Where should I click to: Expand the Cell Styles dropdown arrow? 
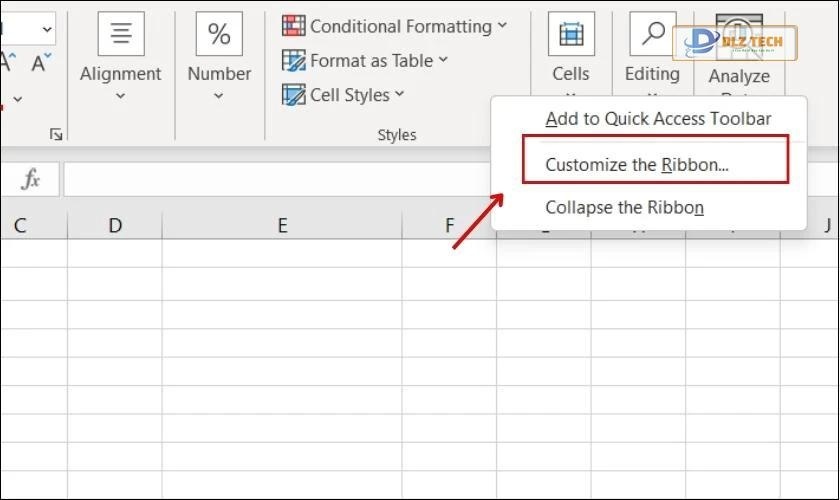point(400,95)
